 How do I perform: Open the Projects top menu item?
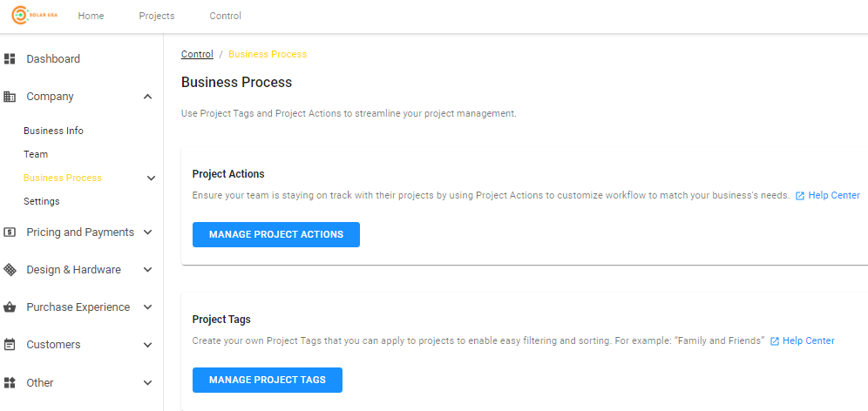(157, 16)
